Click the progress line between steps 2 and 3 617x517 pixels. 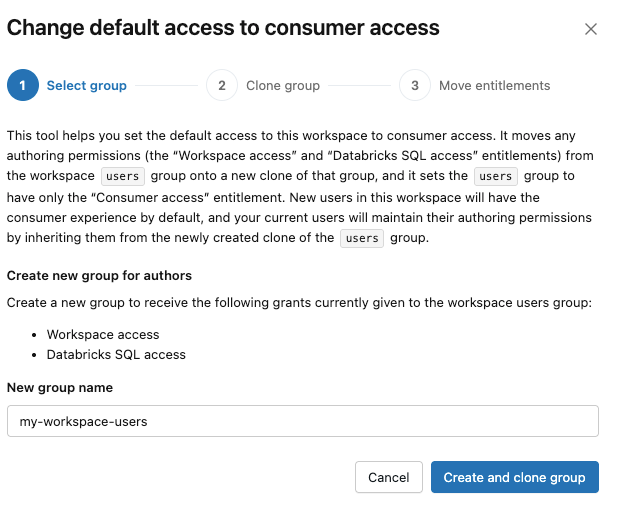click(x=359, y=85)
